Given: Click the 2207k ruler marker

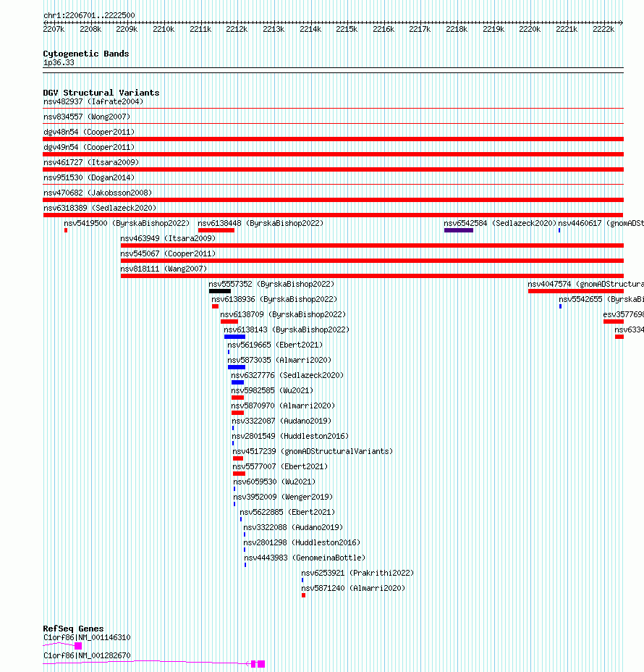Looking at the screenshot, I should click(54, 29).
